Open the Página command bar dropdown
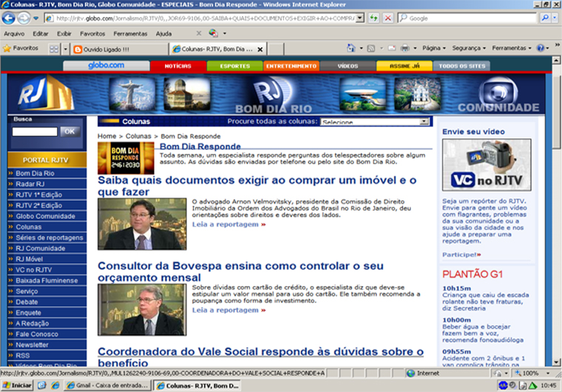 433,48
